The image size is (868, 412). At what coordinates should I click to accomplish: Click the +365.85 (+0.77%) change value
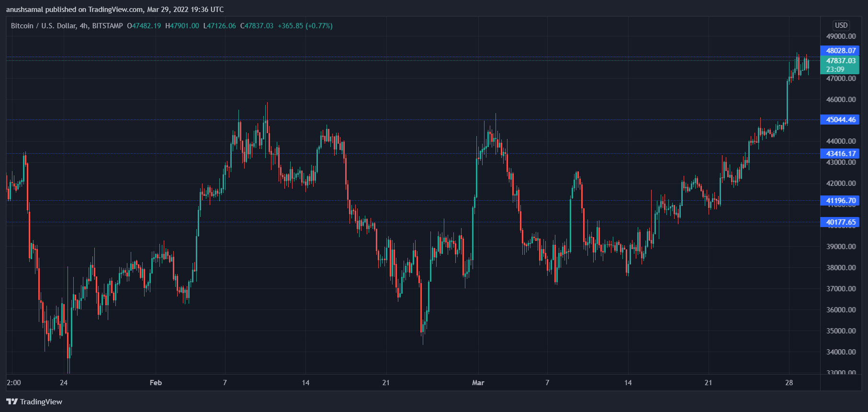coord(305,26)
